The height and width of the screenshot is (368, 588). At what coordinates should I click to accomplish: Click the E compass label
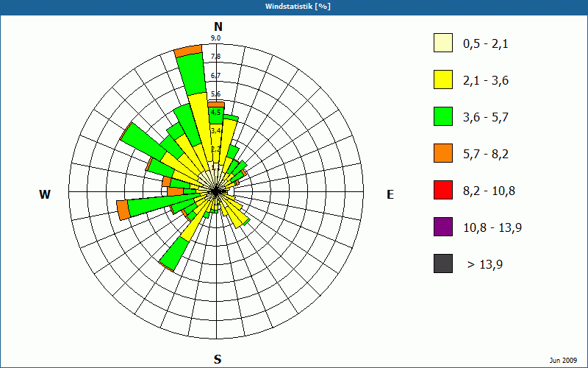390,194
